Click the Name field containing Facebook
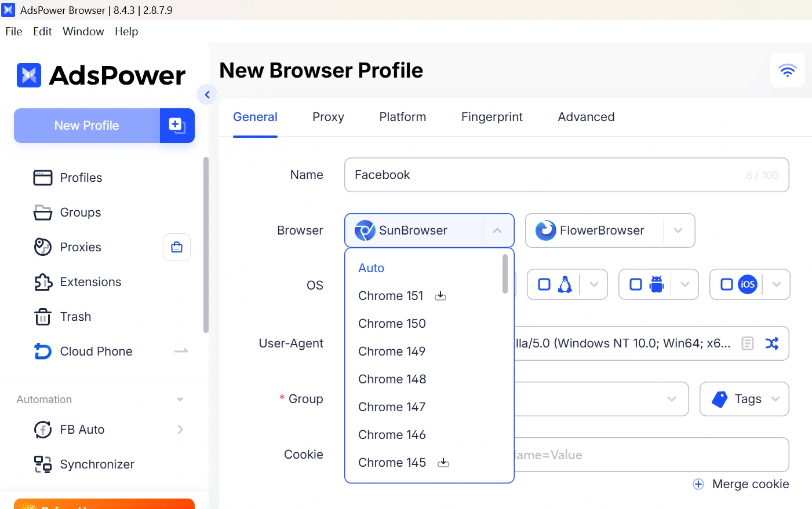This screenshot has width=812, height=509. click(566, 175)
